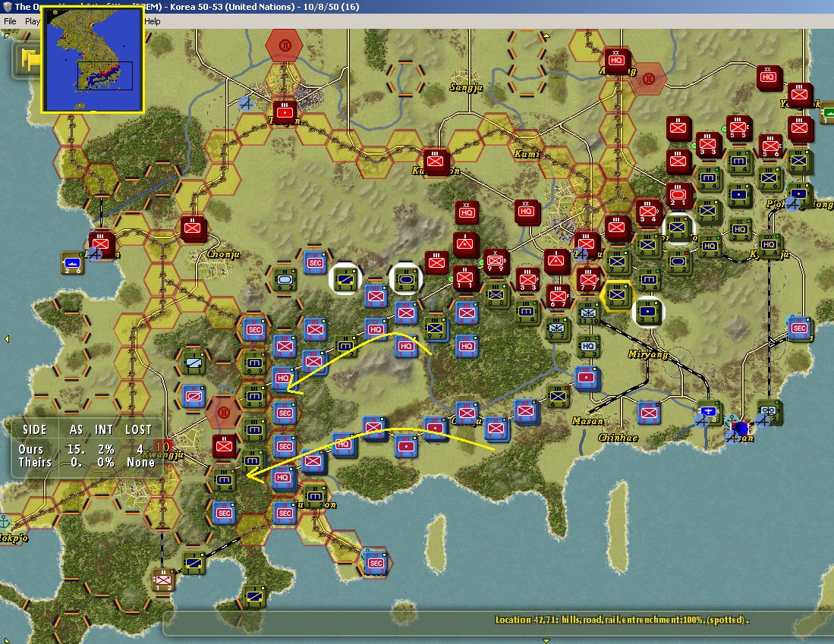Select the white-highlighted green armor unit 4 2
Viewport: 834px width, 644px height.
(x=406, y=278)
